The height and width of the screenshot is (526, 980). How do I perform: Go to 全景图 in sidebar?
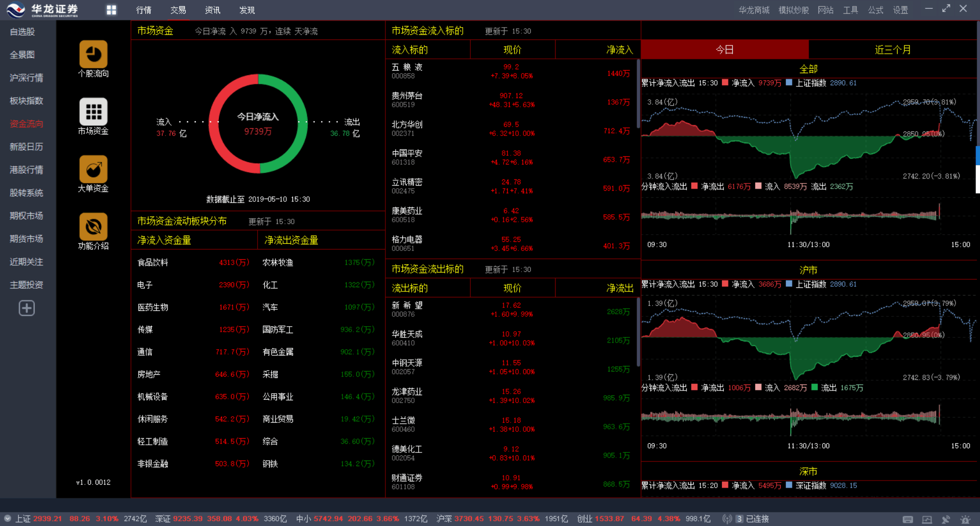coord(22,55)
